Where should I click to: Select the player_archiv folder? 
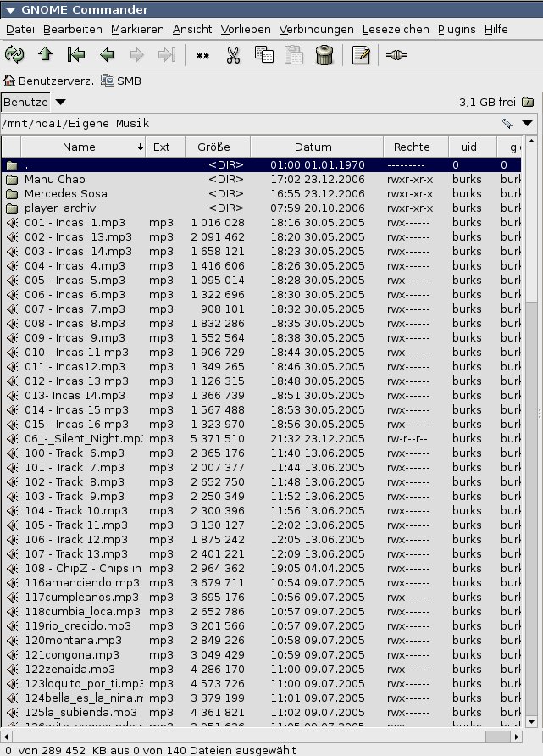pos(261,208)
